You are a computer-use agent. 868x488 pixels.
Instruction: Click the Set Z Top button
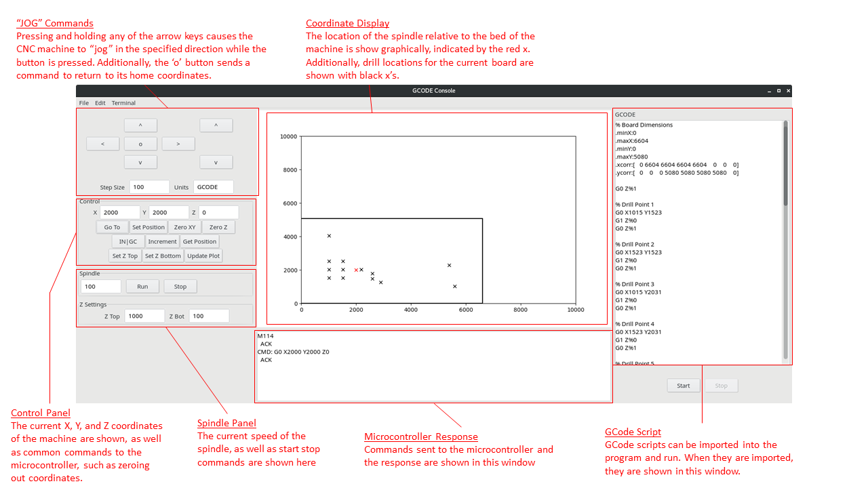click(x=125, y=256)
